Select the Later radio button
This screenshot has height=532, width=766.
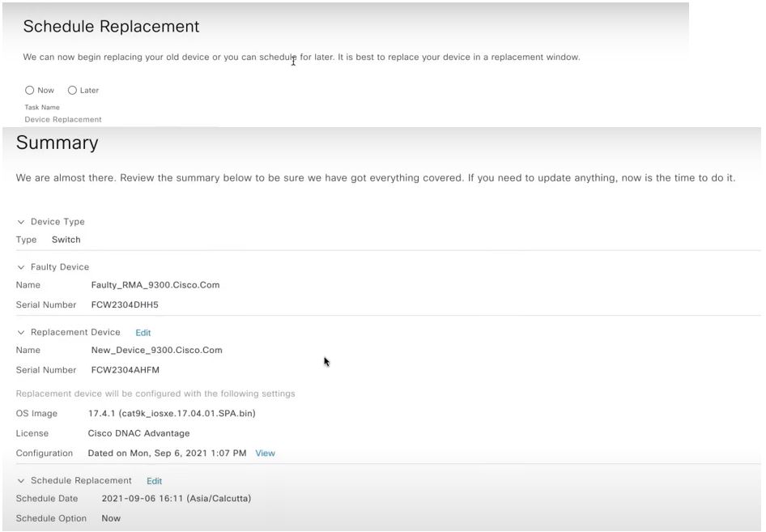(72, 90)
